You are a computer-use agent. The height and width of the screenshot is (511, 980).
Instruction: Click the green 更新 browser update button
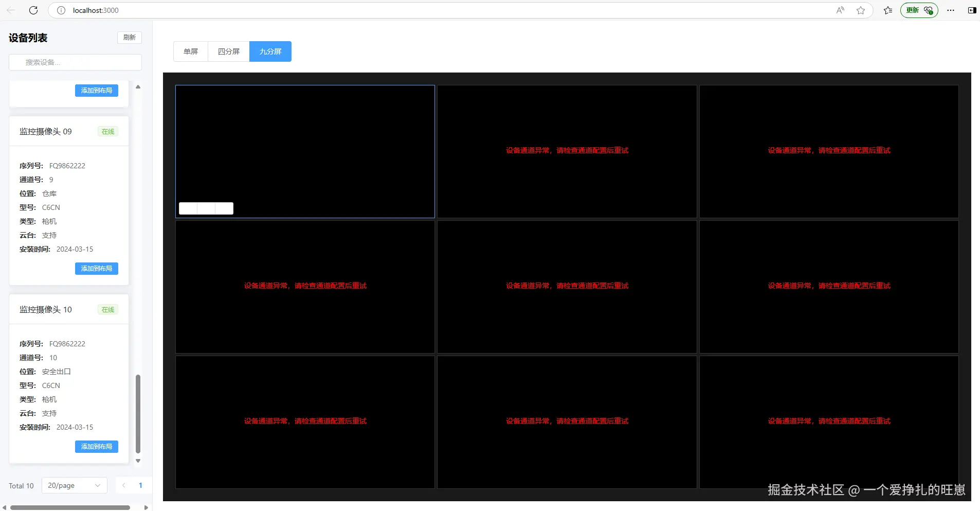[919, 10]
